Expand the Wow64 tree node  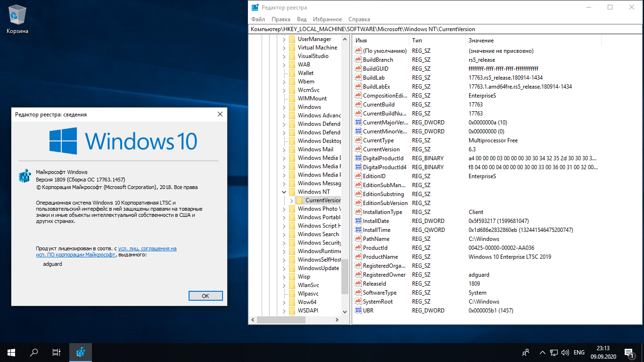click(x=284, y=302)
